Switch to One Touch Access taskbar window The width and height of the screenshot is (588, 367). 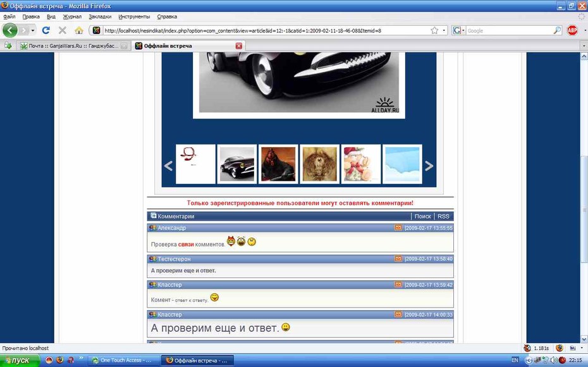(125, 360)
